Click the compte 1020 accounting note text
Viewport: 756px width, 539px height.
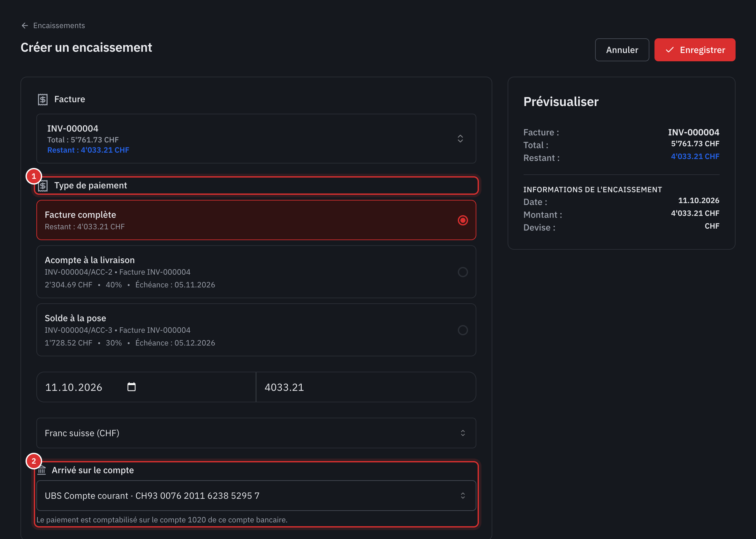pyautogui.click(x=162, y=520)
